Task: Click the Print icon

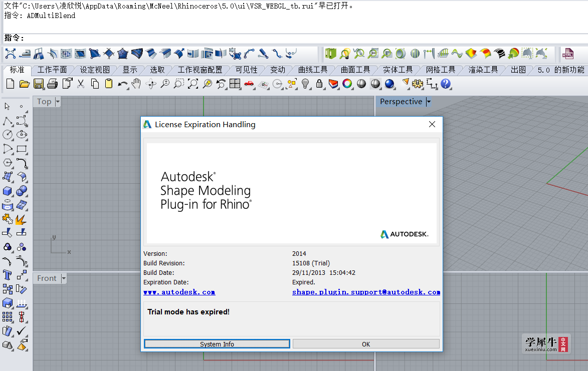Action: pos(53,84)
